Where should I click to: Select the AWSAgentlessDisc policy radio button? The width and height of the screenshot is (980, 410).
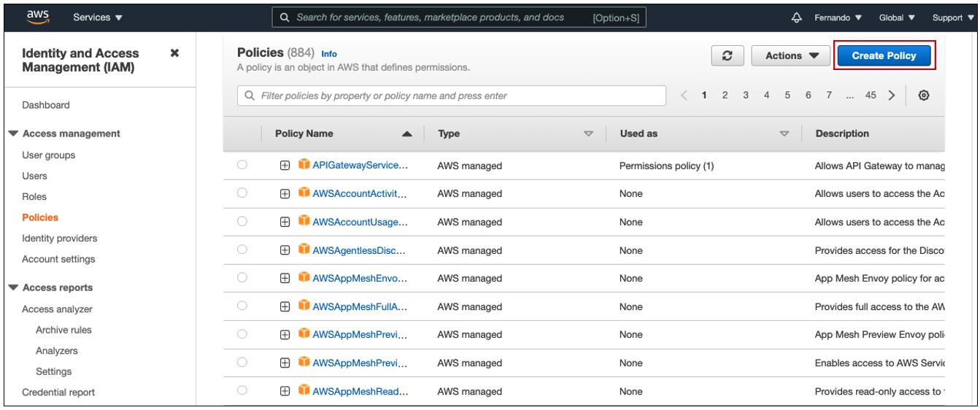[242, 250]
